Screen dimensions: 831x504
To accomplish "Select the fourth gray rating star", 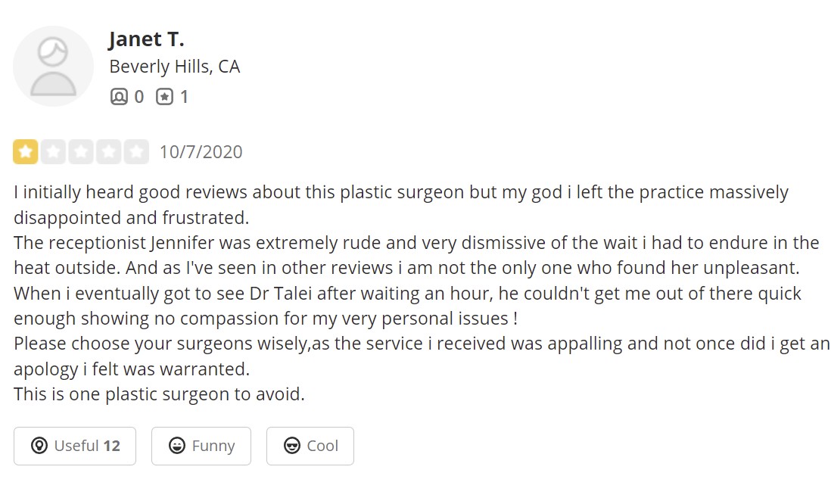I will (x=109, y=151).
